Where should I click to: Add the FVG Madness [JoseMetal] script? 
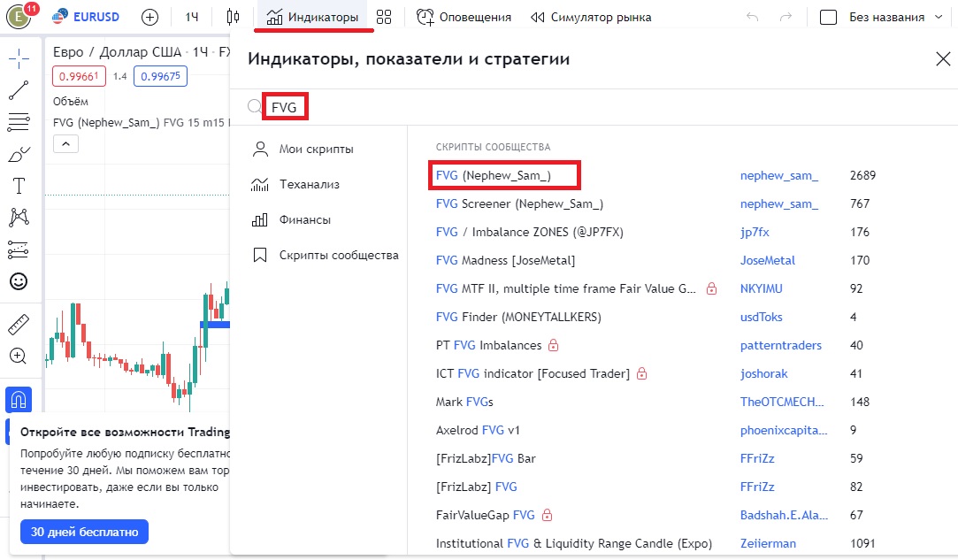(x=505, y=260)
